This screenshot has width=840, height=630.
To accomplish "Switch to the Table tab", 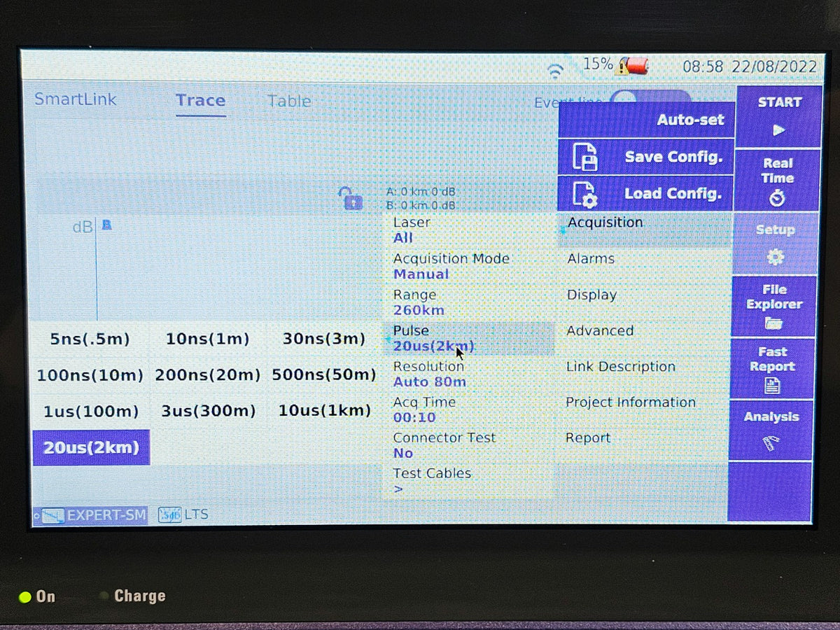I will pos(289,101).
